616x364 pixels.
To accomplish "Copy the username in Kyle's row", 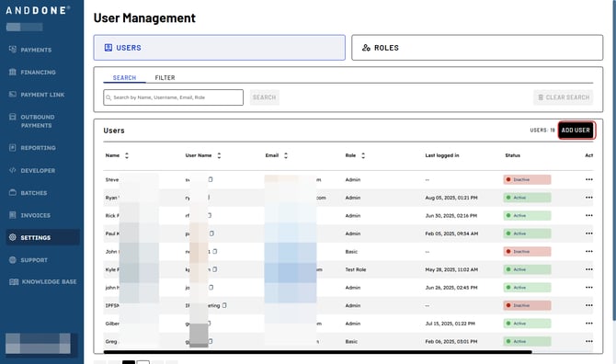I will click(x=215, y=269).
